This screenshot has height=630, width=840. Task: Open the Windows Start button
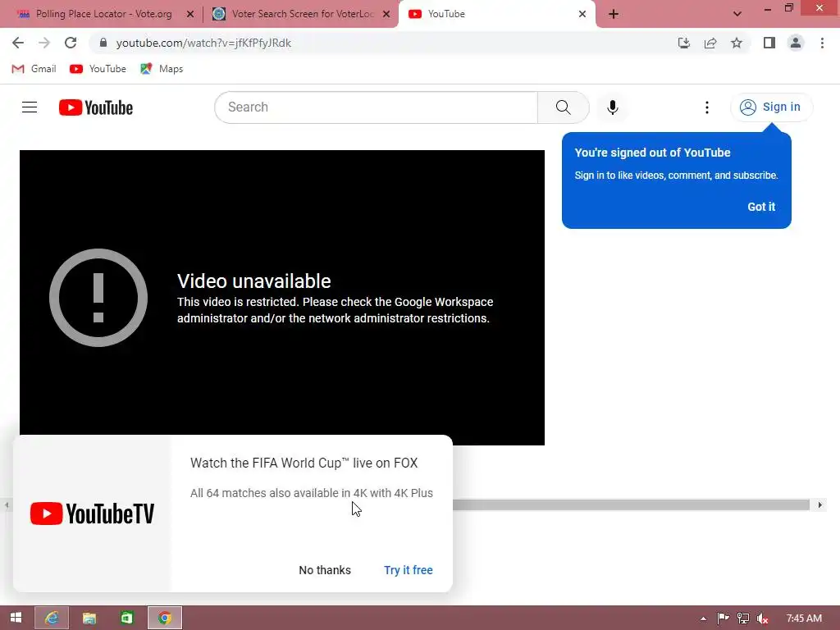pos(16,618)
